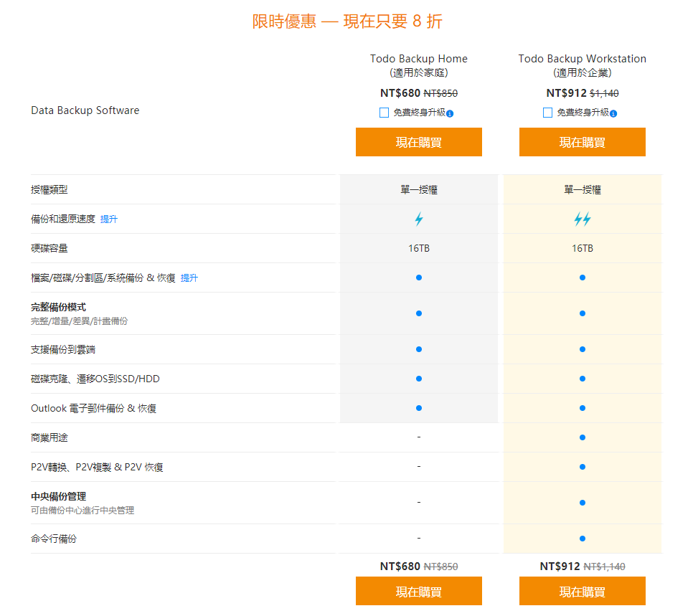This screenshot has width=693, height=616.
Task: Click the 授權類型 row label
Action: click(49, 190)
